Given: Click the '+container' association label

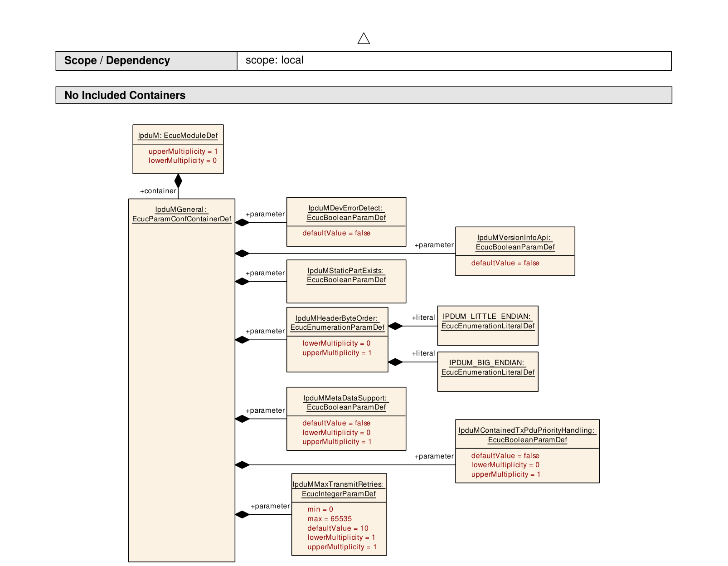Looking at the screenshot, I should coord(158,191).
